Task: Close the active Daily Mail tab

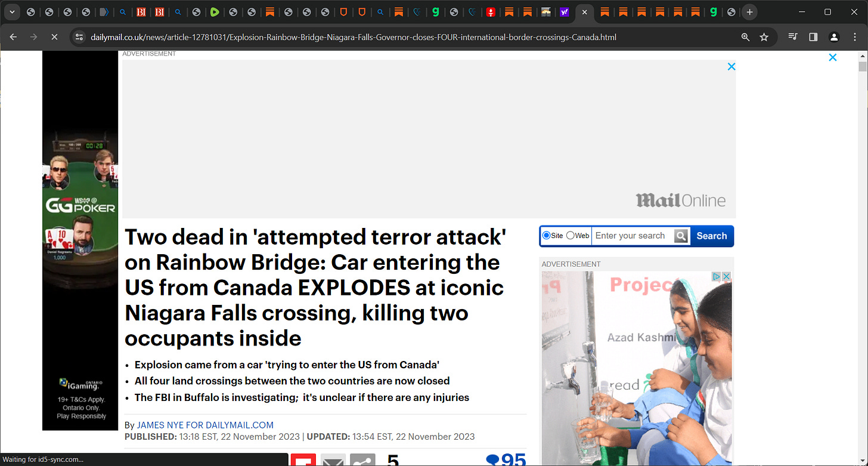Action: point(584,12)
